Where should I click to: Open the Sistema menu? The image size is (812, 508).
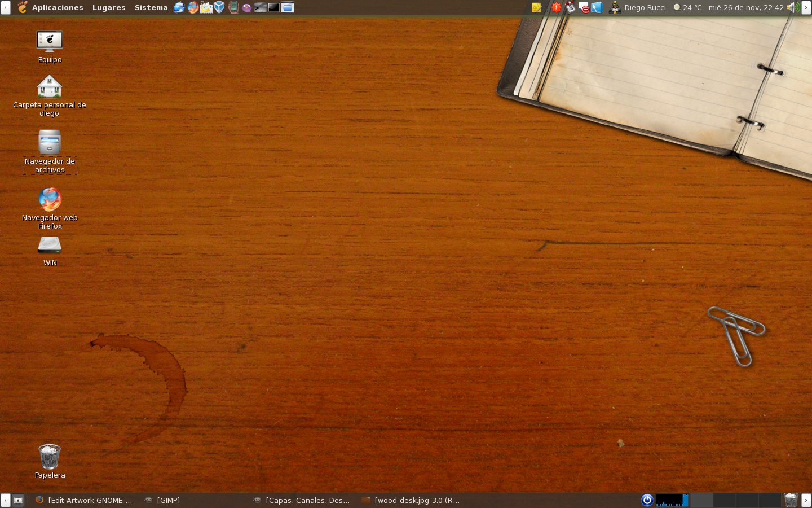(151, 8)
